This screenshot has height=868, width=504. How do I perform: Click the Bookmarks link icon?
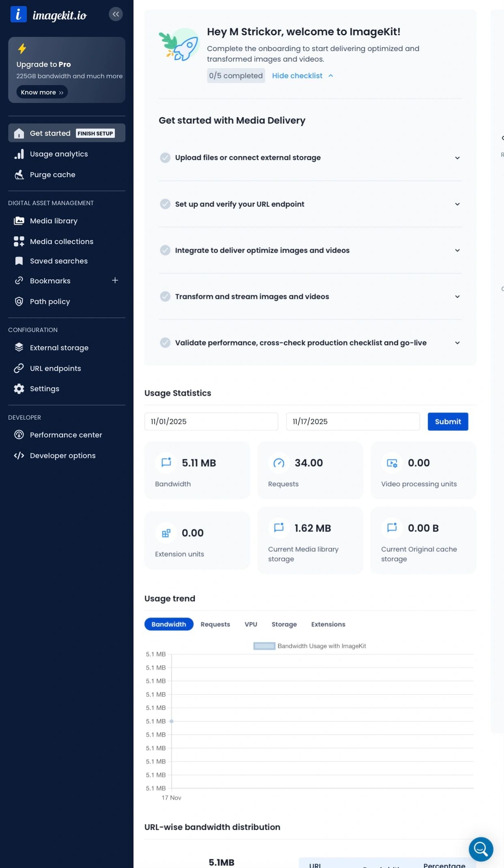19,281
